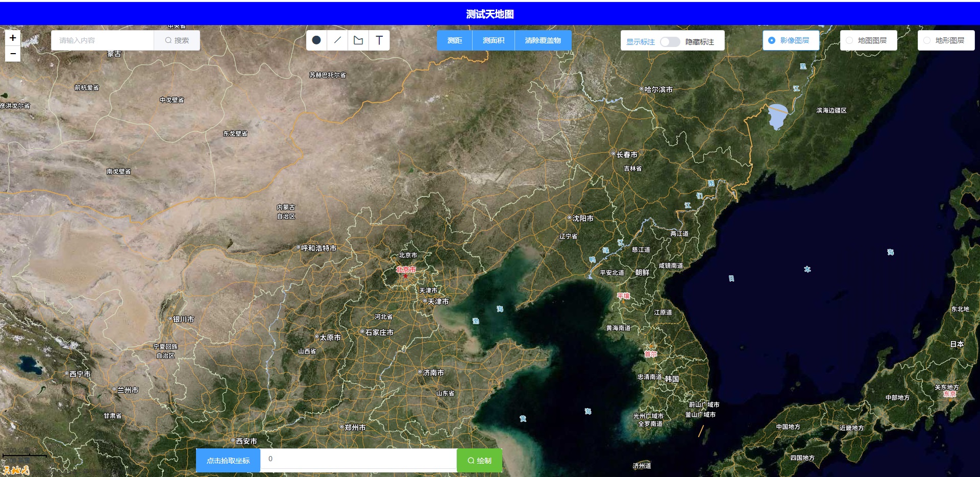The height and width of the screenshot is (477, 980).
Task: Zoom in the map with plus button
Action: [13, 38]
